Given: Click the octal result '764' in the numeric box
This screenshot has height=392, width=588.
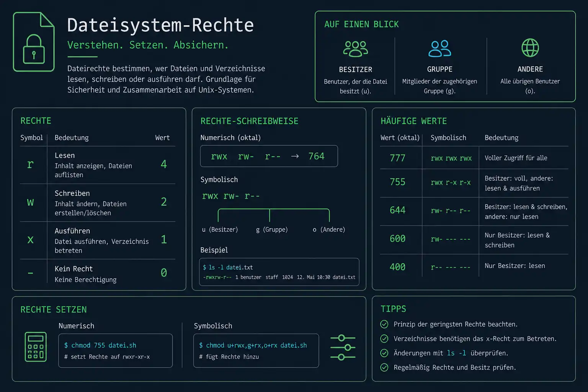Looking at the screenshot, I should click(316, 156).
